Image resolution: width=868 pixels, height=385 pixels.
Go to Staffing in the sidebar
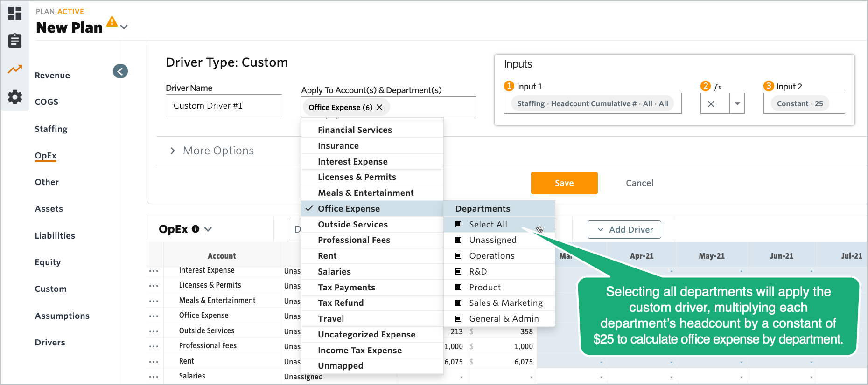click(51, 129)
